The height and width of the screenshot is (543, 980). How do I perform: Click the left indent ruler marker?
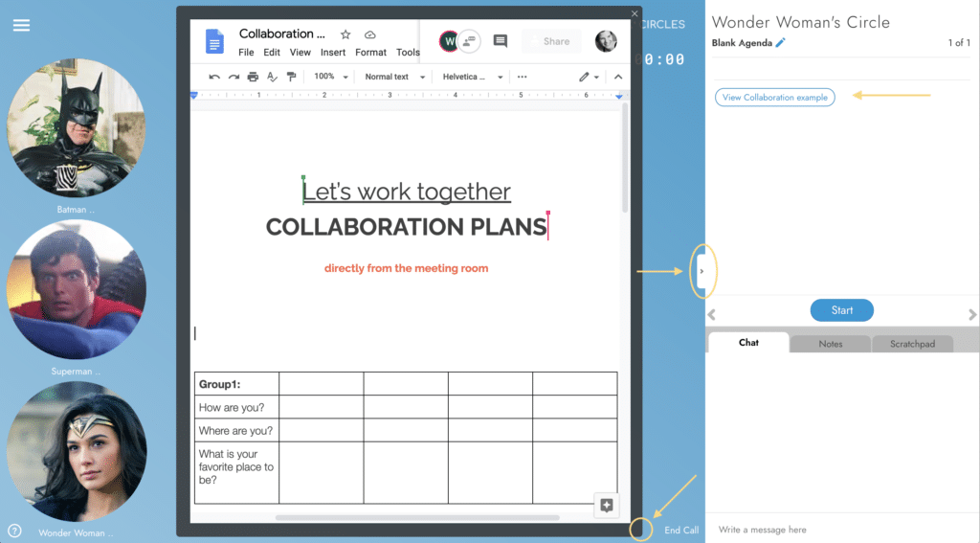pyautogui.click(x=193, y=96)
